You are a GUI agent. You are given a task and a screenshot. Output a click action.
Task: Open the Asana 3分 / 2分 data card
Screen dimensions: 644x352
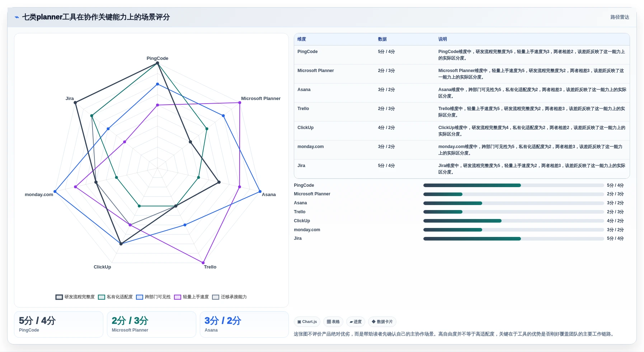(x=244, y=324)
